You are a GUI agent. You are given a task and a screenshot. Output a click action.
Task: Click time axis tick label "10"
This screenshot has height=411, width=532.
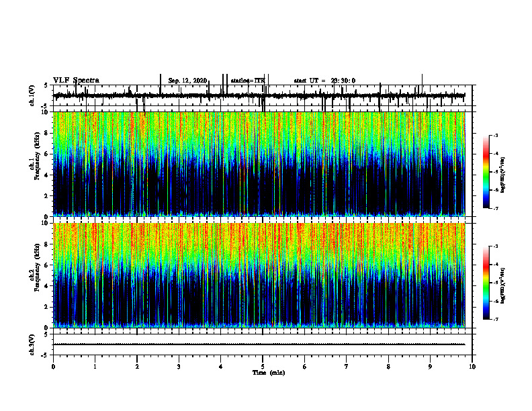click(x=472, y=367)
